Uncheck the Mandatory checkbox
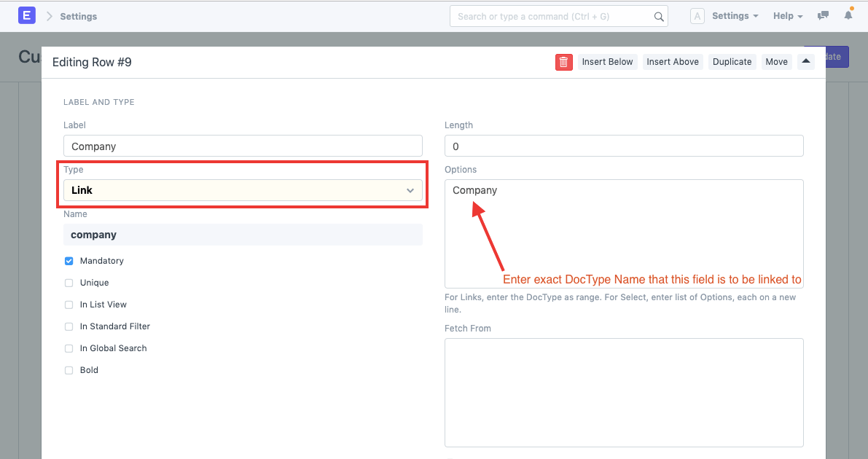The height and width of the screenshot is (459, 868). [x=69, y=261]
